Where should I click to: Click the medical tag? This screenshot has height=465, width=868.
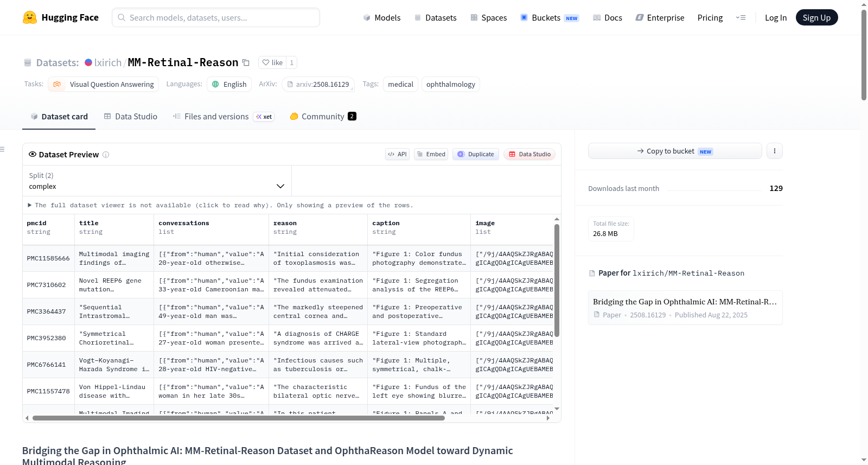pyautogui.click(x=400, y=84)
